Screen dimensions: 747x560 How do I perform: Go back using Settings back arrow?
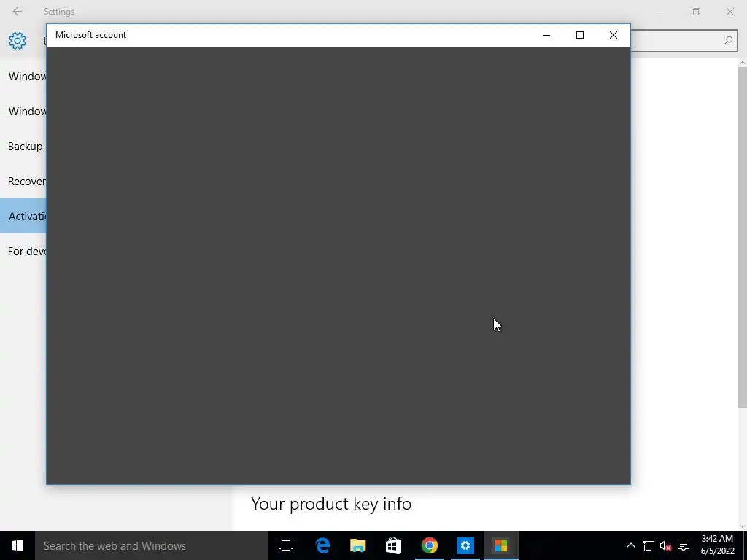click(18, 12)
